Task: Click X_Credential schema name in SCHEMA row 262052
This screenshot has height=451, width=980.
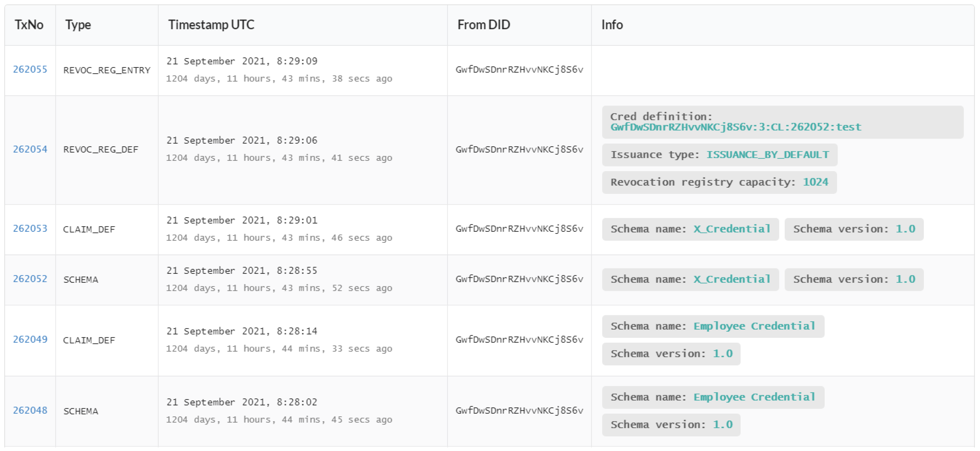Action: point(732,279)
